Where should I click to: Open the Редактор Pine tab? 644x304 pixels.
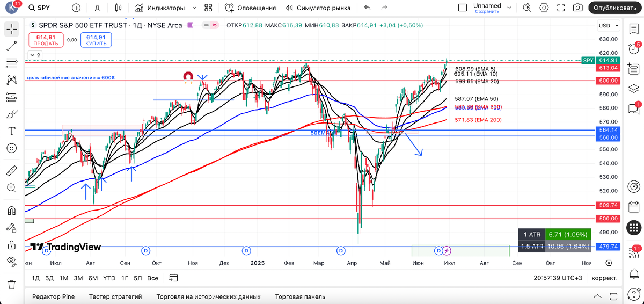[x=54, y=296]
